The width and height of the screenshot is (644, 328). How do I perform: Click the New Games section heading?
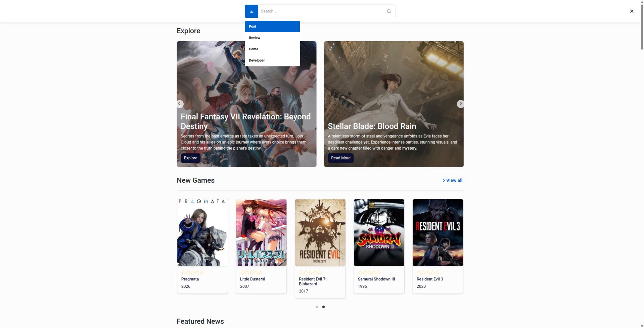195,180
